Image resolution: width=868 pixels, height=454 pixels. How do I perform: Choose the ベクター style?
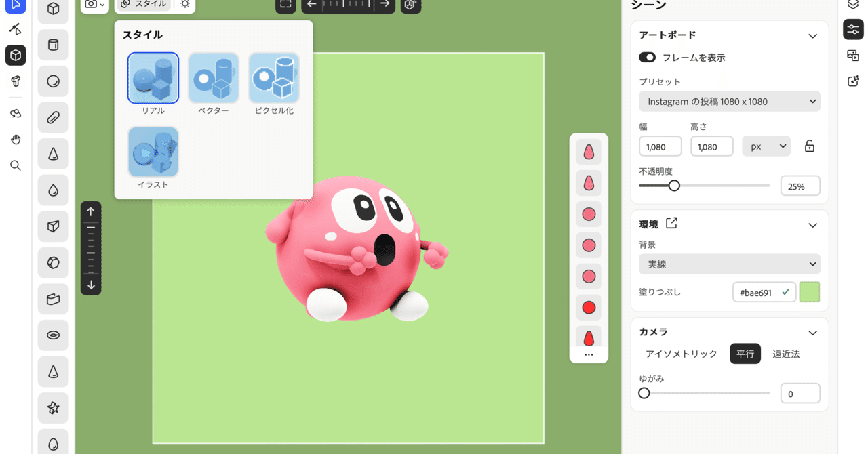[x=214, y=78]
